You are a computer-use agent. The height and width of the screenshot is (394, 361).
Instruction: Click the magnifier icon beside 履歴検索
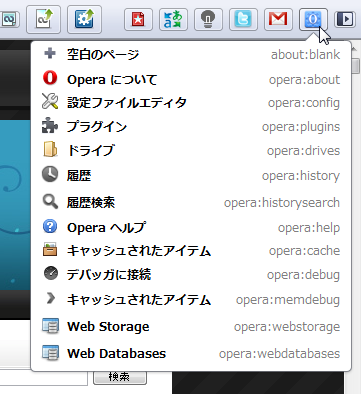click(x=50, y=202)
